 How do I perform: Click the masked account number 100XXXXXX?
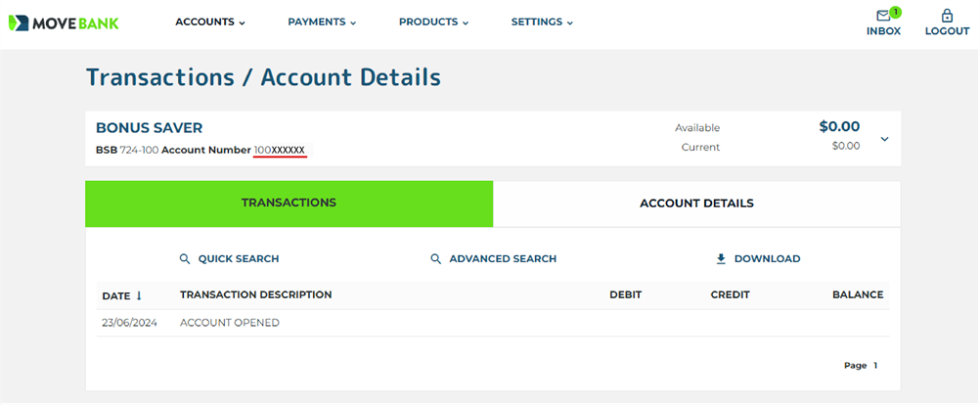[x=280, y=151]
